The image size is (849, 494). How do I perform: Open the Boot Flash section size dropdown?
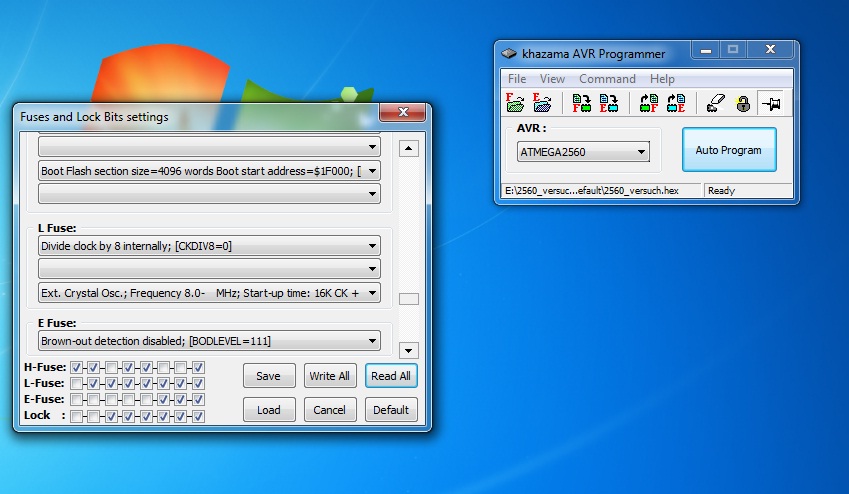pyautogui.click(x=209, y=171)
